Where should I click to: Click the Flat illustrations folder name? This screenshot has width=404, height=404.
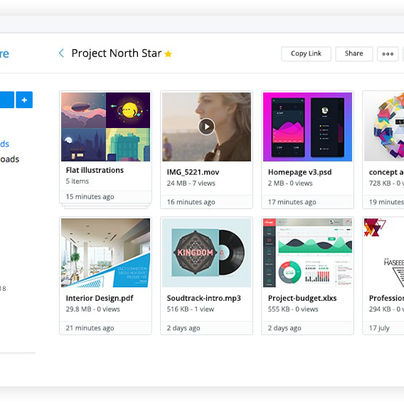pos(95,170)
